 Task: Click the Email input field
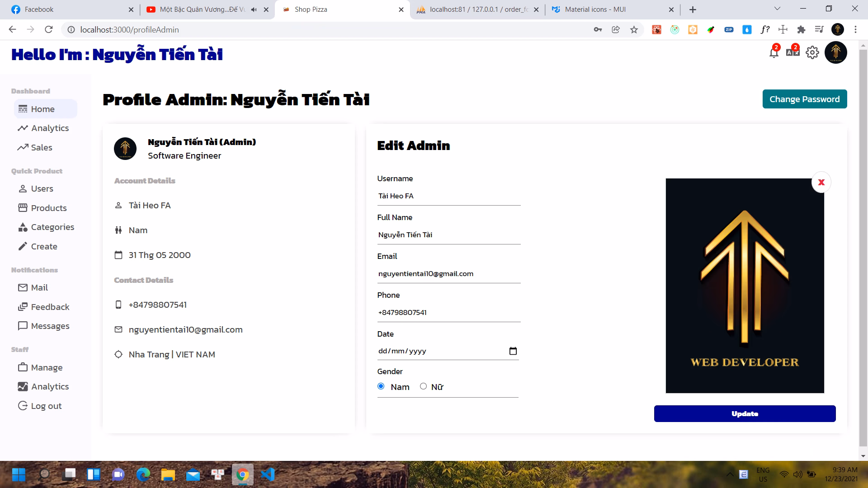coord(449,273)
